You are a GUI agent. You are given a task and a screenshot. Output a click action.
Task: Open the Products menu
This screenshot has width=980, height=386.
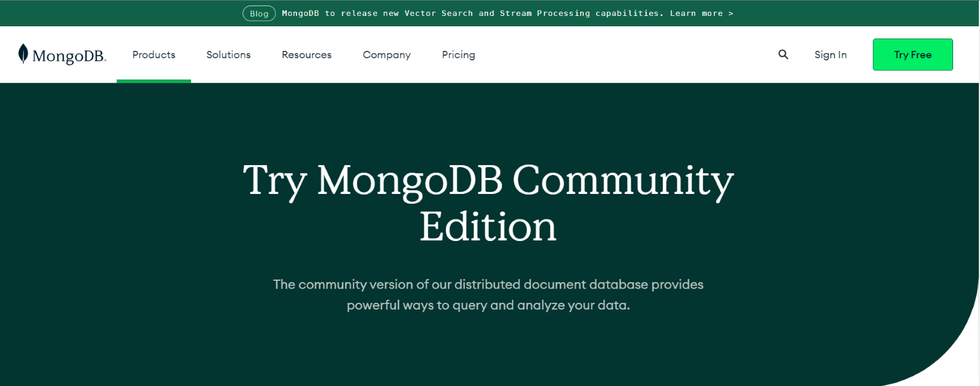click(x=154, y=54)
